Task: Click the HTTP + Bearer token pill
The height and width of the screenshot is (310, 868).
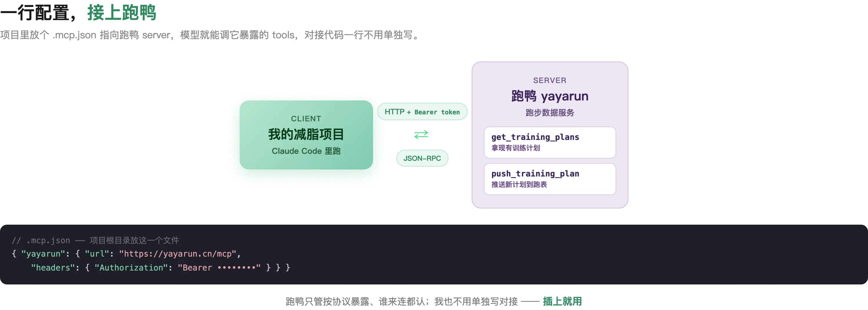Action: pyautogui.click(x=422, y=111)
